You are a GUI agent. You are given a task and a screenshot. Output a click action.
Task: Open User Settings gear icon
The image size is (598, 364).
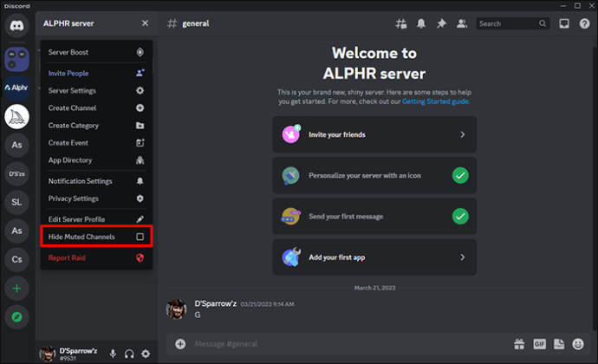point(146,354)
